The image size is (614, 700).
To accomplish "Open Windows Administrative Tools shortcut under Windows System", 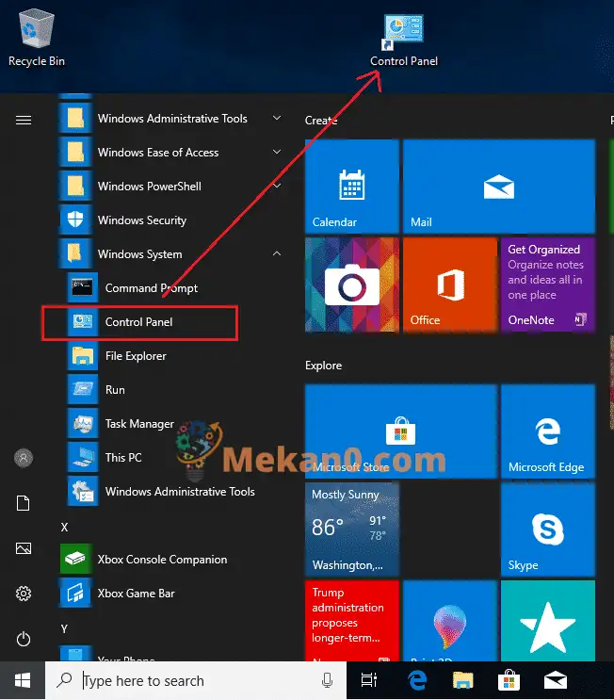I will (x=174, y=492).
